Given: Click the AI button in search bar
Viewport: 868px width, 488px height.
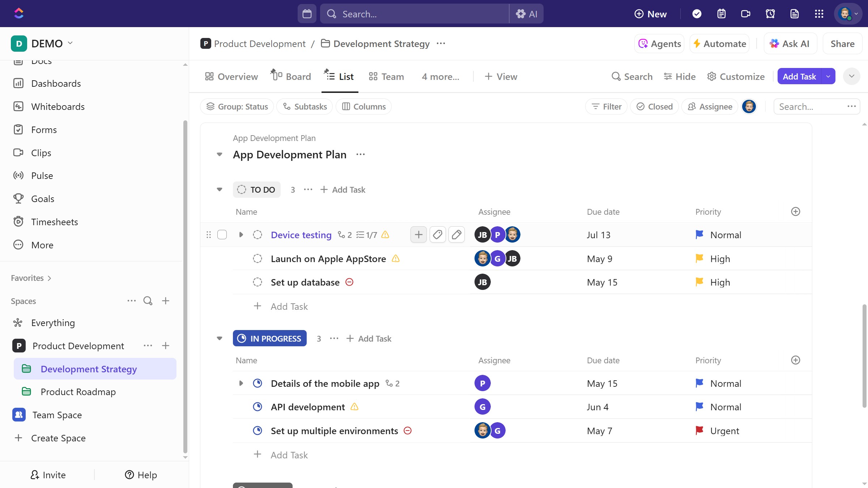Looking at the screenshot, I should pos(527,14).
